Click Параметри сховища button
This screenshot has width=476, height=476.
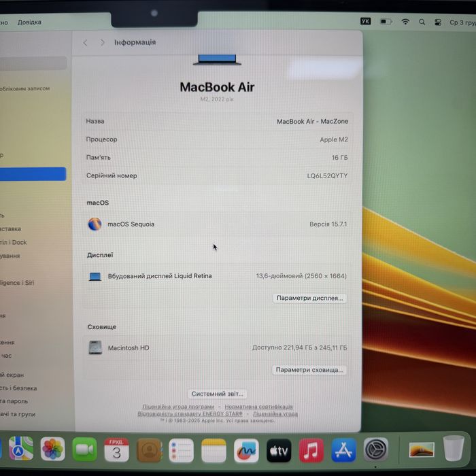pyautogui.click(x=309, y=370)
